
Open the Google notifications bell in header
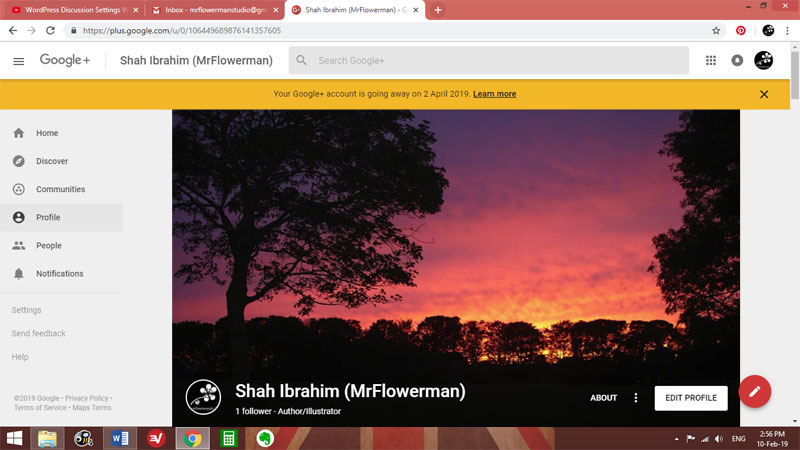737,60
